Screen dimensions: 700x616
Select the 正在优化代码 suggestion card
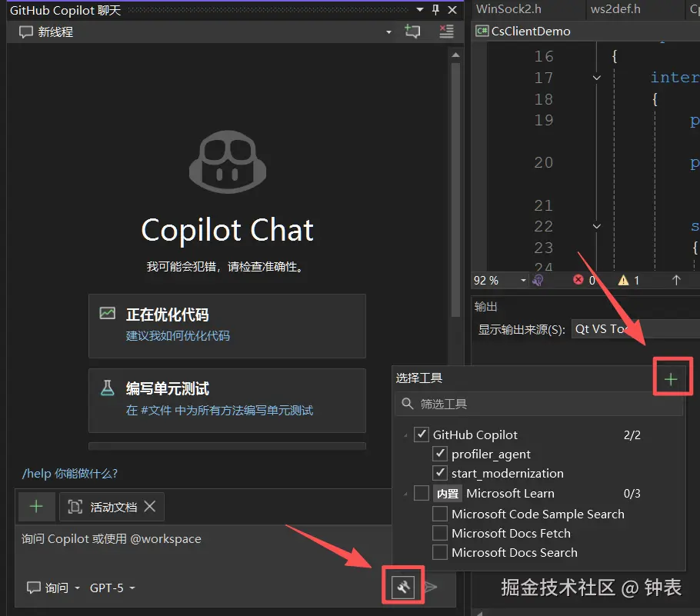(x=227, y=326)
